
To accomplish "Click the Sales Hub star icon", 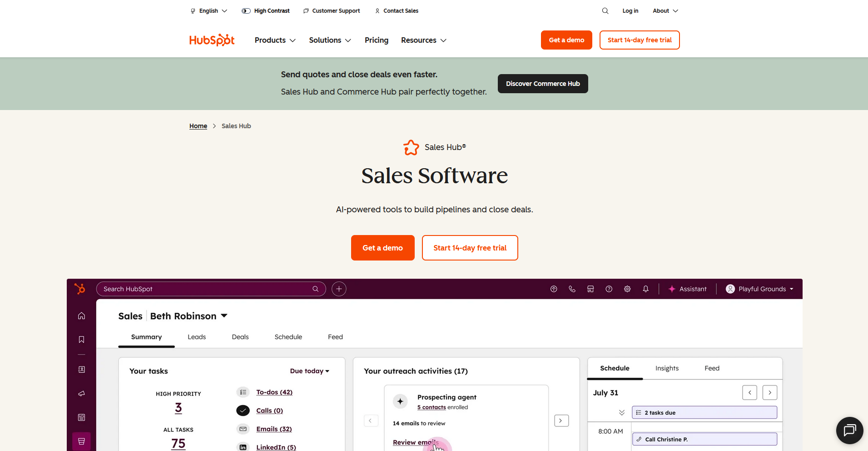I will 411,147.
